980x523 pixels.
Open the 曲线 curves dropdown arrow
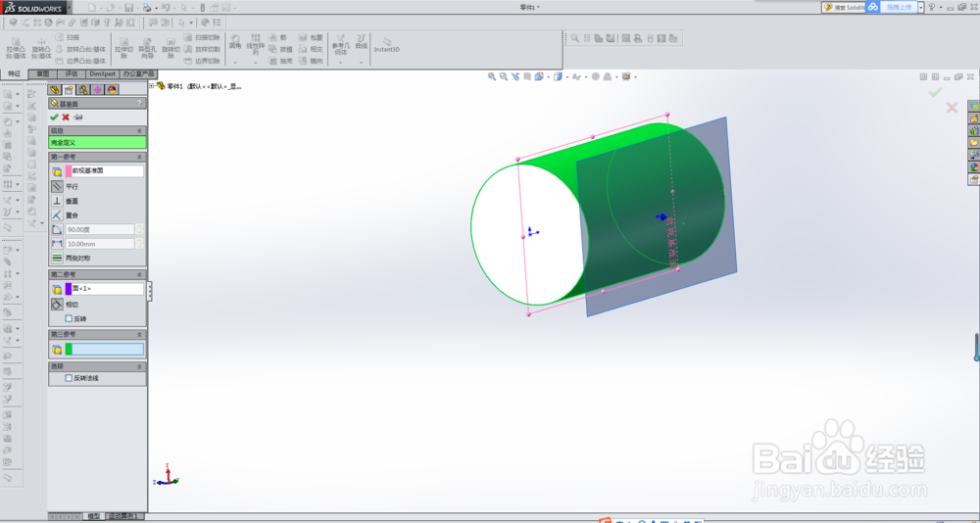tap(362, 63)
